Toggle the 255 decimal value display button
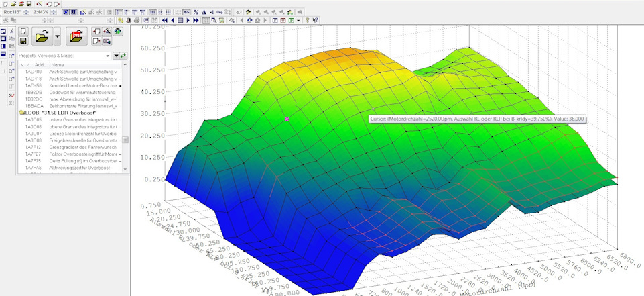 [152, 12]
